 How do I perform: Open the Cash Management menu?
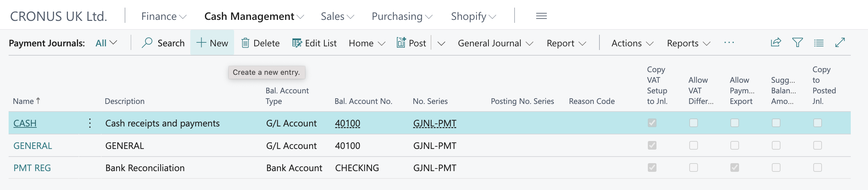click(x=254, y=16)
